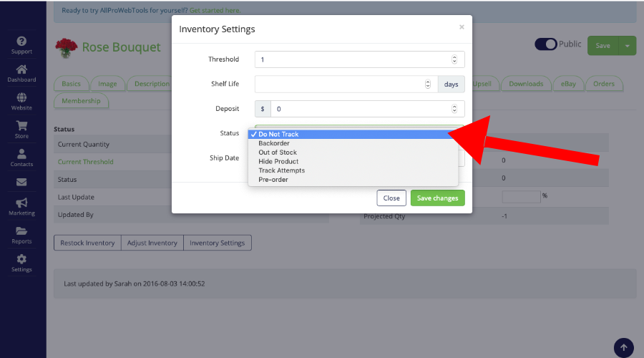This screenshot has width=644, height=358.
Task: Click the scroll-to-top arrow icon
Action: point(623,347)
